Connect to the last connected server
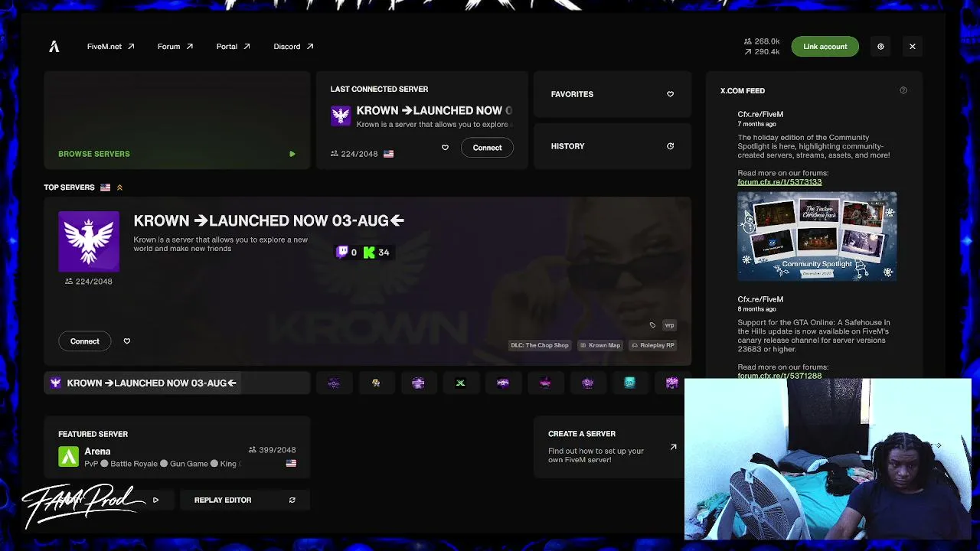 coord(487,148)
